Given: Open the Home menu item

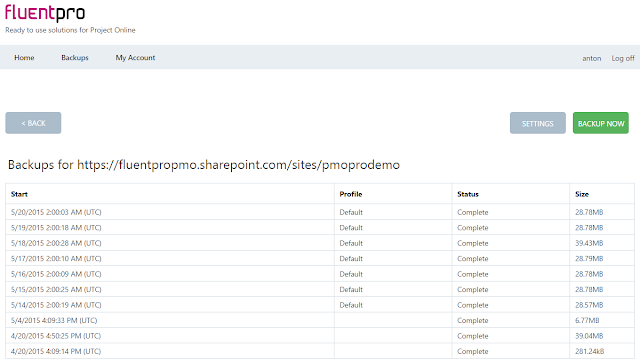Looking at the screenshot, I should coord(24,58).
